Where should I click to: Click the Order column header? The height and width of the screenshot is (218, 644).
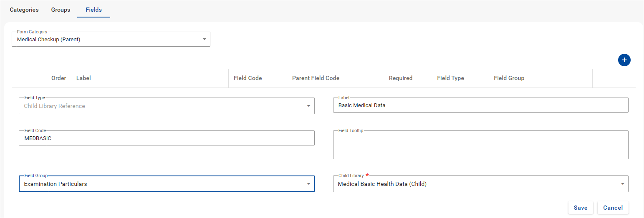coord(58,78)
